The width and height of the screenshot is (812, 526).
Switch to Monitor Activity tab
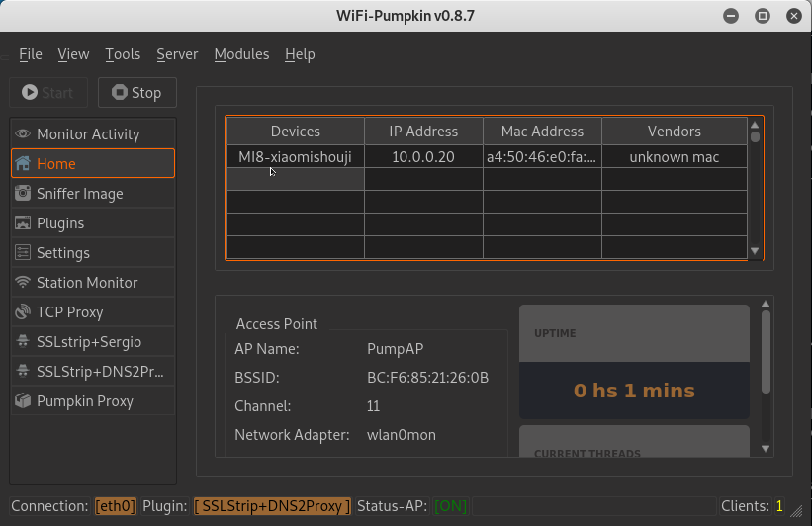coord(93,134)
